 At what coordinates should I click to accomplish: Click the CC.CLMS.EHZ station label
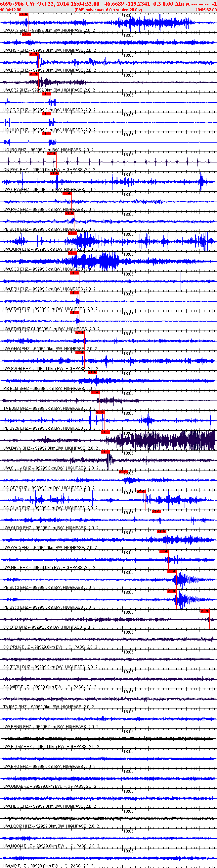51,508
